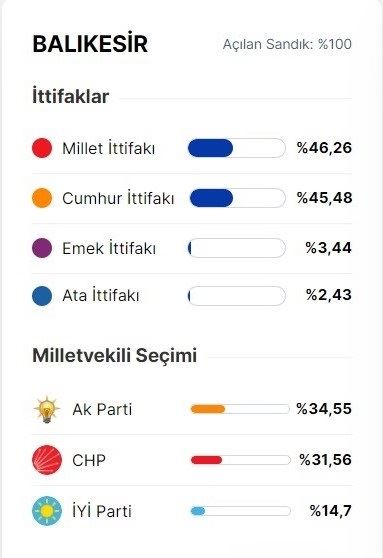Click the Emek İttifakı row label

pos(109,248)
